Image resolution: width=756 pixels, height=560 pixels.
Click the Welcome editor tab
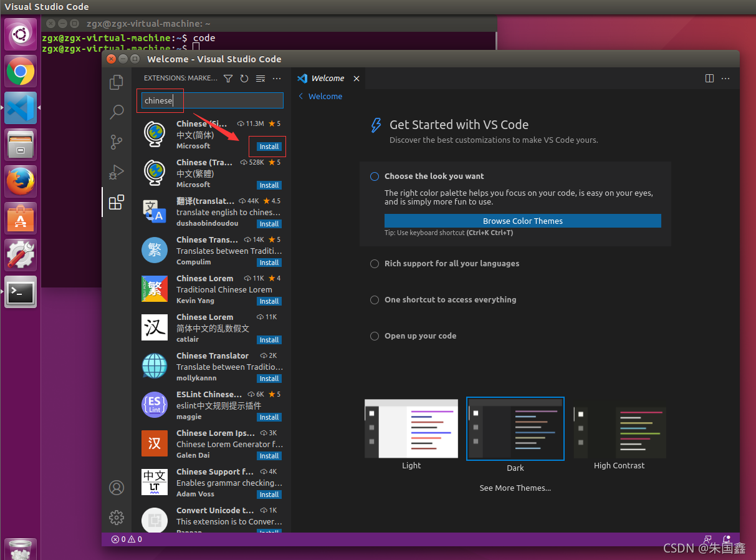(328, 79)
